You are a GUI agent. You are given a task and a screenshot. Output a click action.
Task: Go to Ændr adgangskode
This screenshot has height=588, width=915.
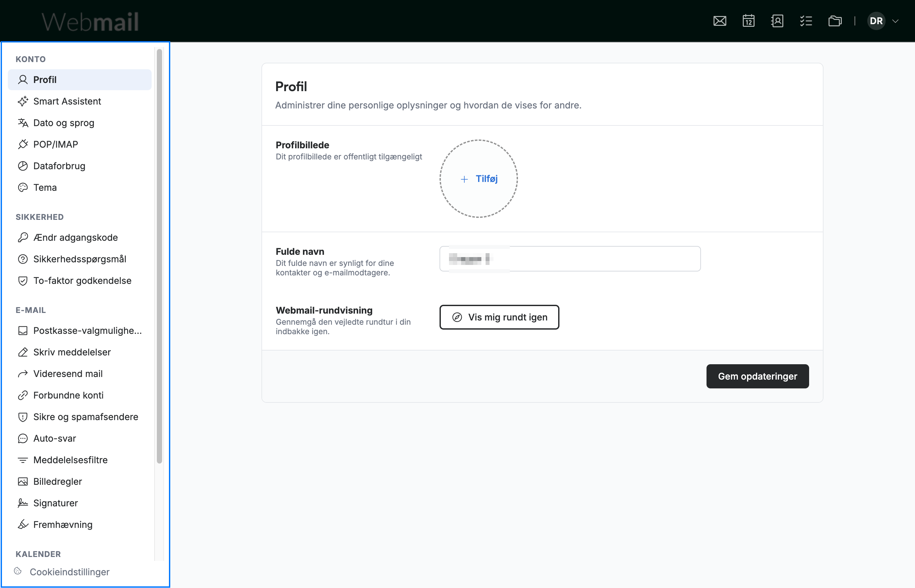[x=79, y=237]
